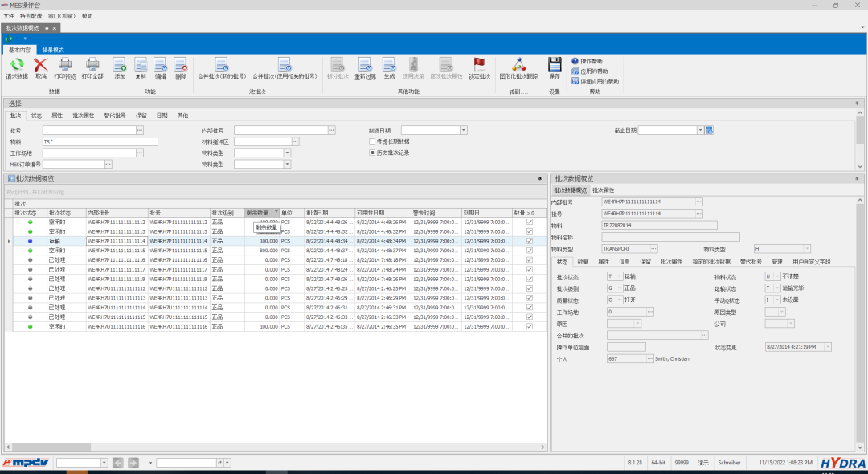Viewport: 868px width, 474px height.
Task: Click the 生成 generate icon
Action: coord(389,64)
